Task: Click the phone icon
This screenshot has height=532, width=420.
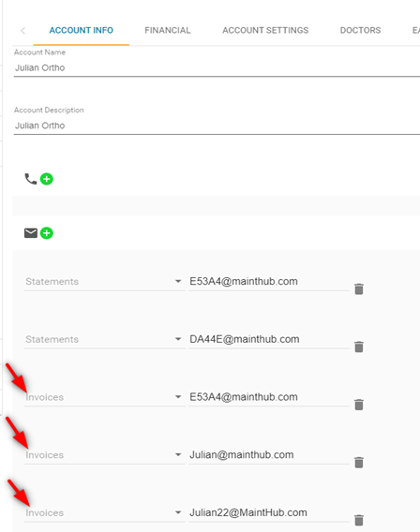Action: pyautogui.click(x=31, y=179)
